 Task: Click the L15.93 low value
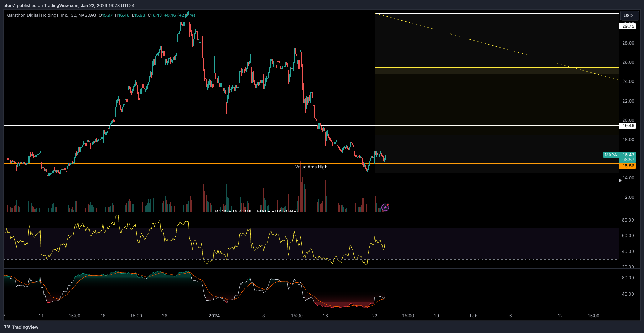click(138, 15)
